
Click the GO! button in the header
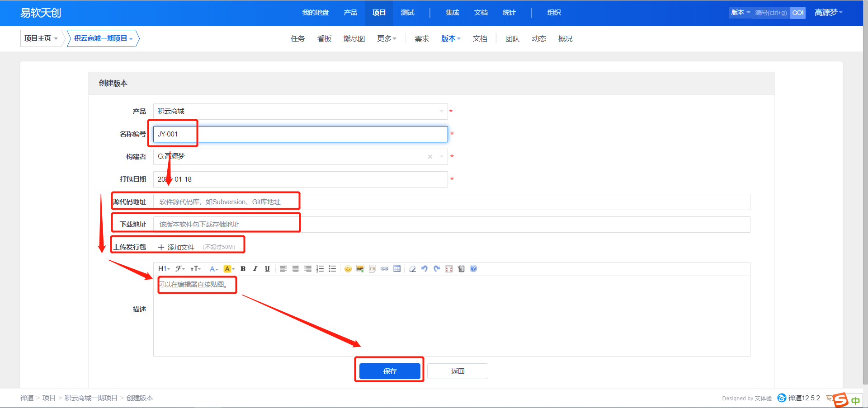pos(798,13)
